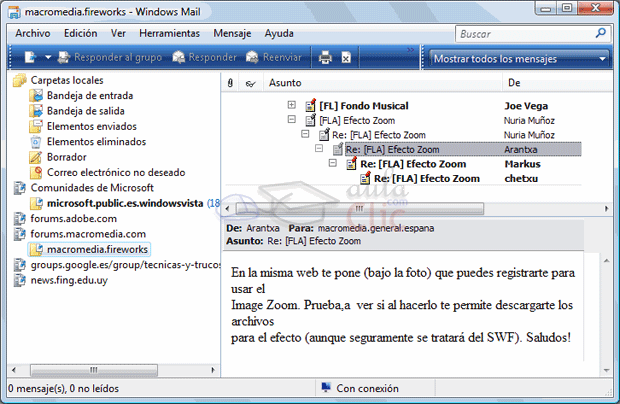Screen dimensions: 620x404
Task: Open the Mensaje menu
Action: [232, 33]
